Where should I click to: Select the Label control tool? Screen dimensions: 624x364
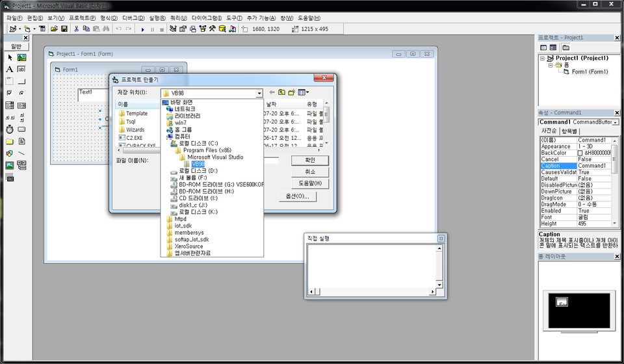10,69
